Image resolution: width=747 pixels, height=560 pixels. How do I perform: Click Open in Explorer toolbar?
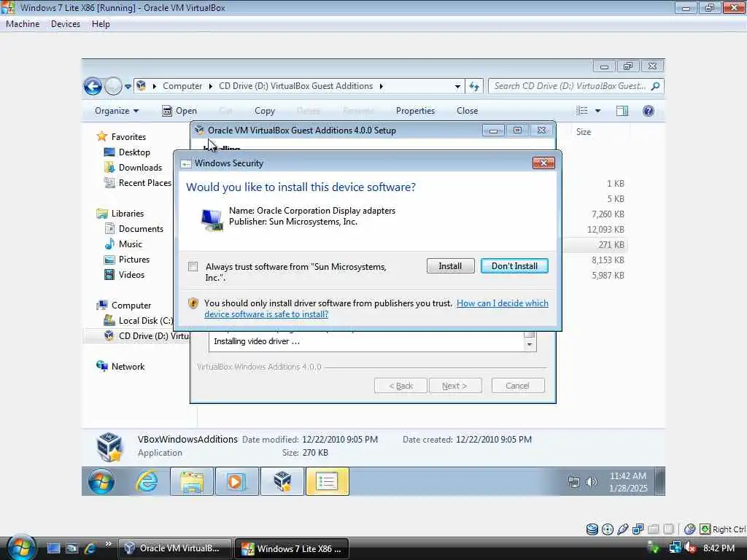[x=179, y=111]
